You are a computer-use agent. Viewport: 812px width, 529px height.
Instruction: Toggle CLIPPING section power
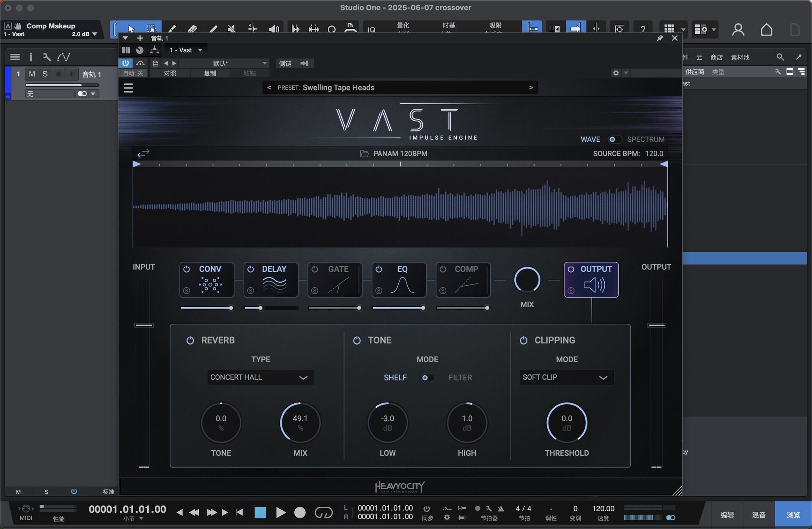click(x=524, y=340)
